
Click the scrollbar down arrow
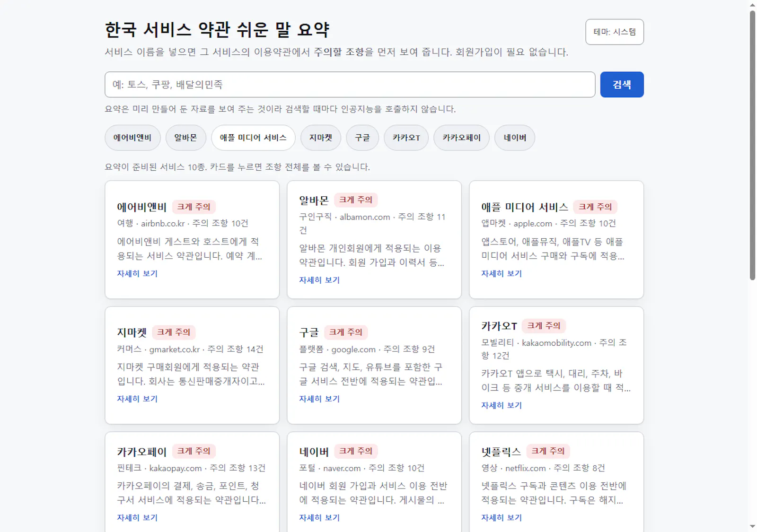click(752, 526)
